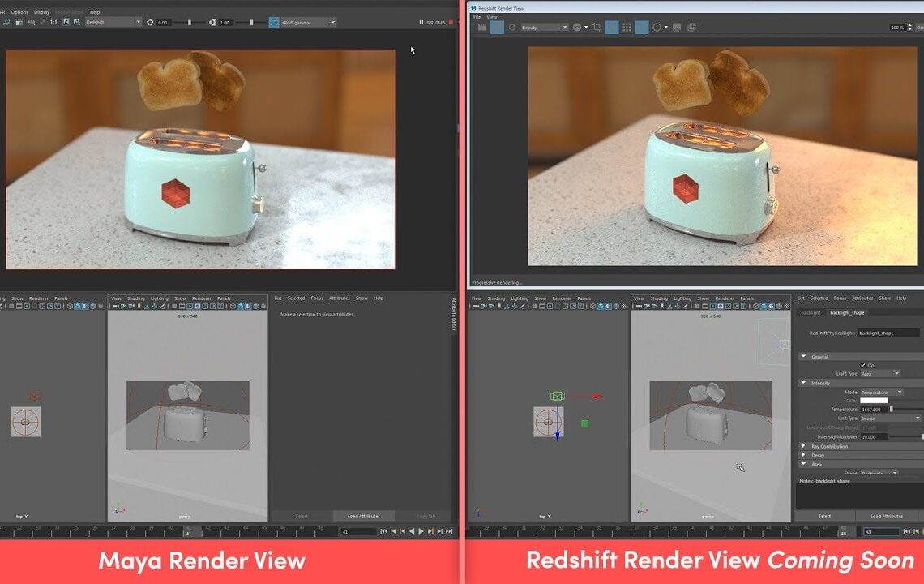Click the bucket grid icon in Redshift toolbar
The height and width of the screenshot is (584, 924).
(x=627, y=26)
